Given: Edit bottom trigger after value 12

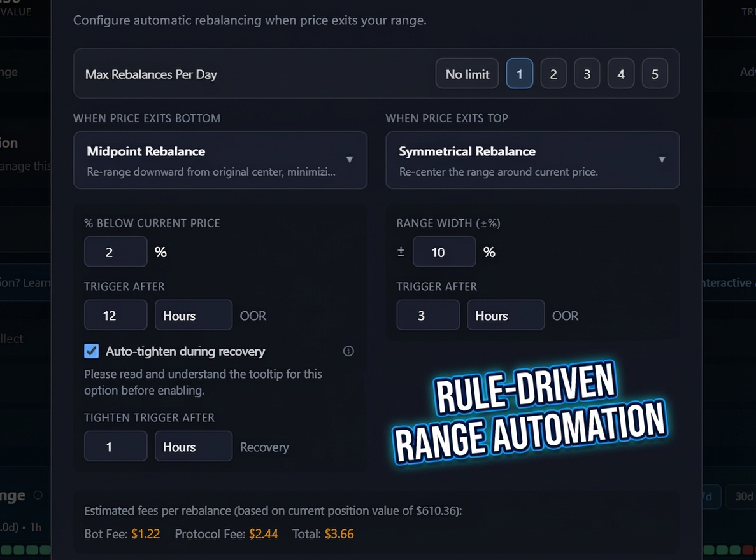Looking at the screenshot, I should click(x=116, y=315).
